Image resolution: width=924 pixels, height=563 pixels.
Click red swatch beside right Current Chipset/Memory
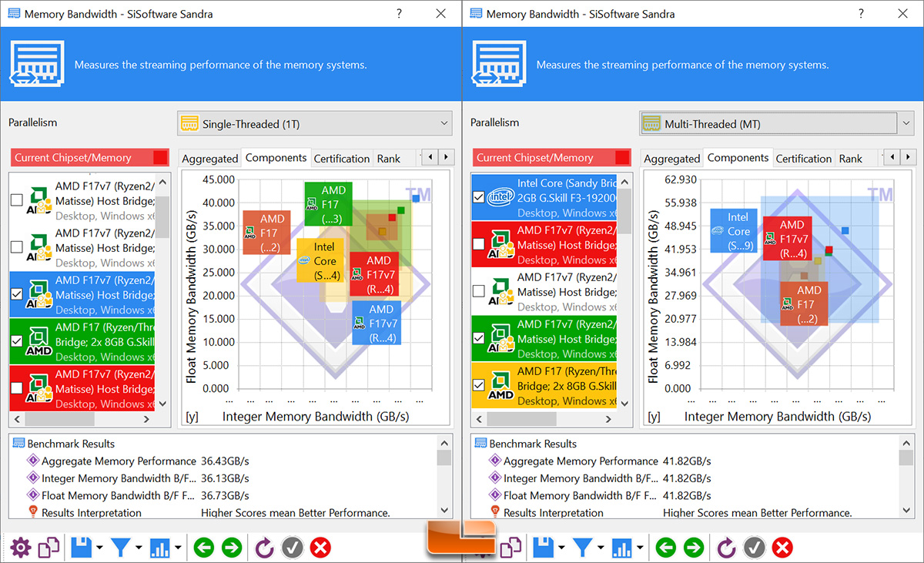click(x=622, y=158)
